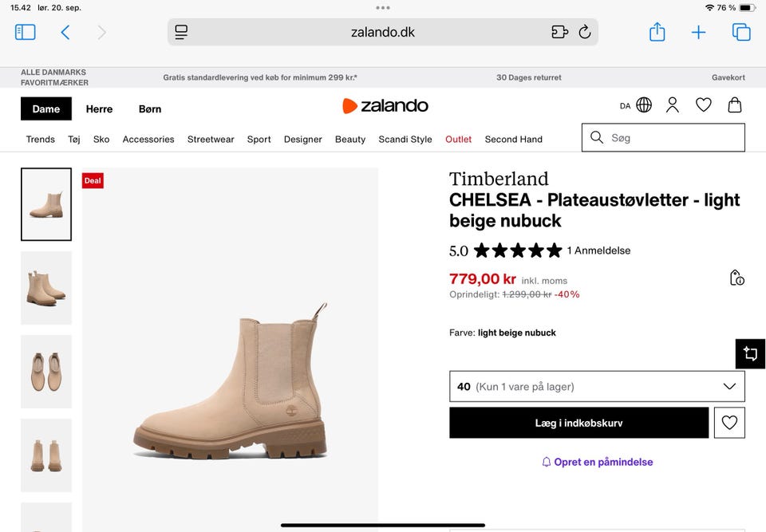The width and height of the screenshot is (766, 532).
Task: Open the wishlist heart icon in header
Action: pos(703,104)
